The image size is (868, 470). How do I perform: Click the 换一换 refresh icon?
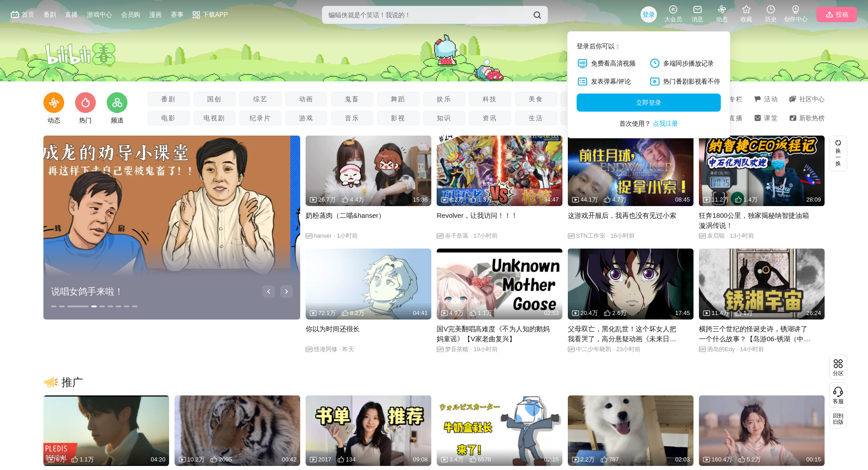(838, 153)
